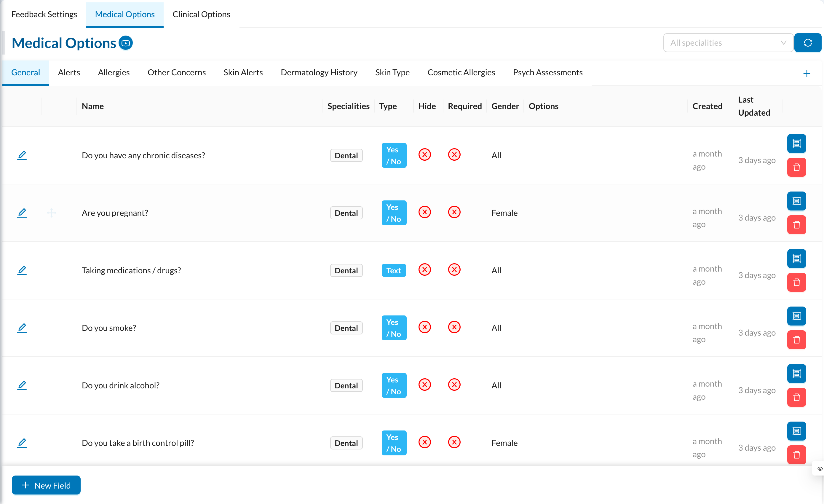
Task: Open options list for 'Taking medications / drugs?'
Action: [796, 259]
